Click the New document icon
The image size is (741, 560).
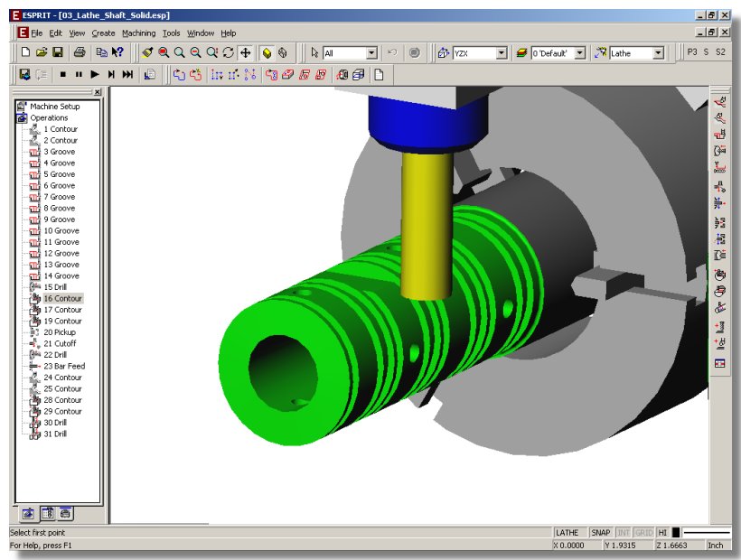[x=24, y=53]
